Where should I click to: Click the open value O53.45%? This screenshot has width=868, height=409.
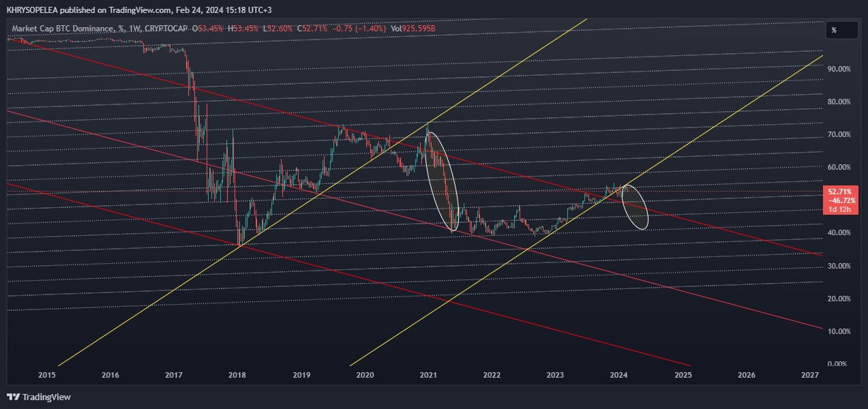(x=209, y=29)
